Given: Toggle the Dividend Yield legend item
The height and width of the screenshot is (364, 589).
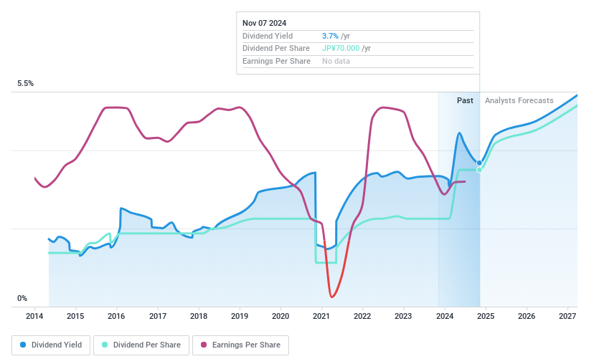Looking at the screenshot, I should [x=51, y=345].
